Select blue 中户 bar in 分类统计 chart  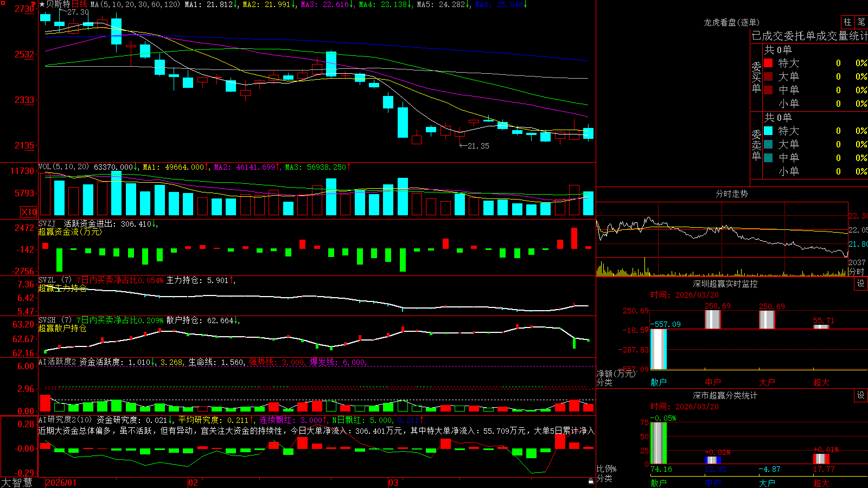click(713, 460)
